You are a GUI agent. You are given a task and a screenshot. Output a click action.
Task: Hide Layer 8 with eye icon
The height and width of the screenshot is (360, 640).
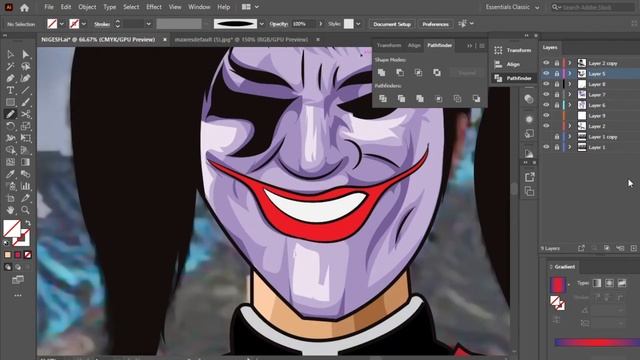(x=546, y=84)
